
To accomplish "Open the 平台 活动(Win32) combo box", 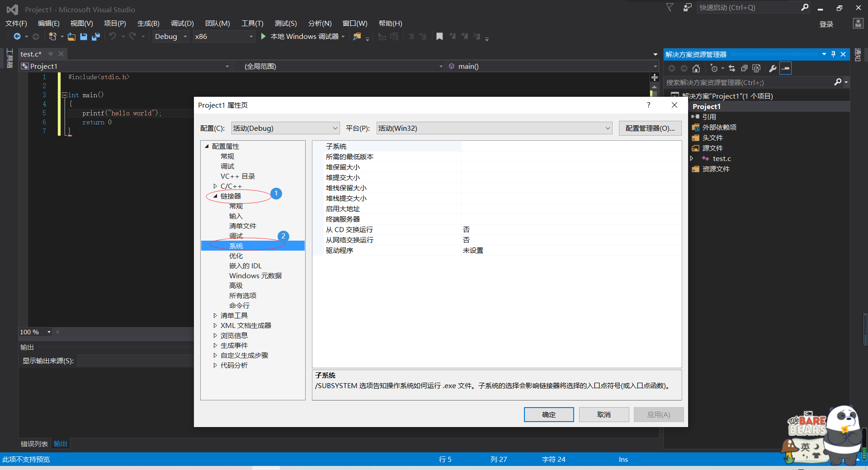I will pyautogui.click(x=494, y=128).
